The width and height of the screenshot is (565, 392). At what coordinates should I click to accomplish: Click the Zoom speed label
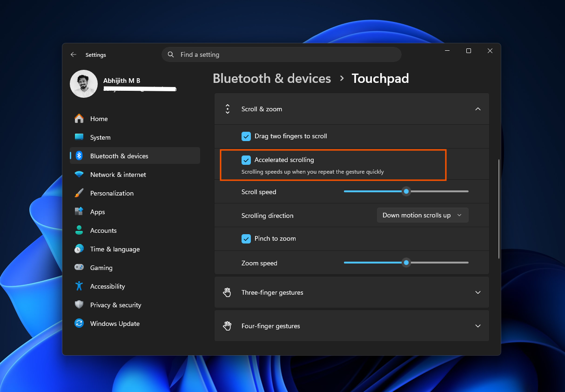pyautogui.click(x=259, y=263)
